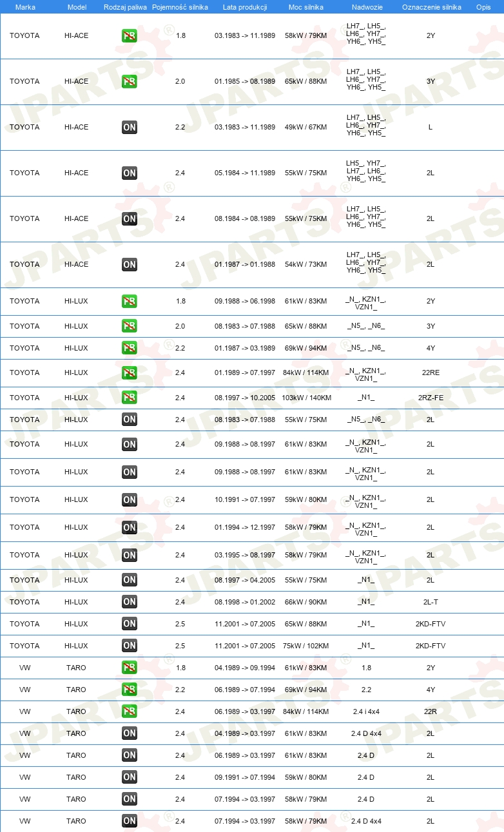Click the Nadwozie column header
The image size is (504, 832).
(x=366, y=7)
